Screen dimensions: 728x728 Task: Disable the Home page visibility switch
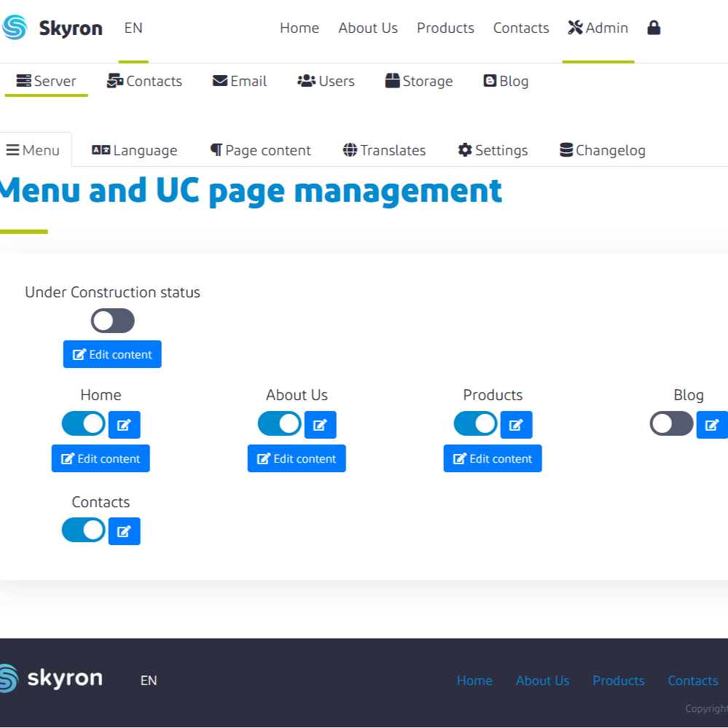click(x=82, y=423)
